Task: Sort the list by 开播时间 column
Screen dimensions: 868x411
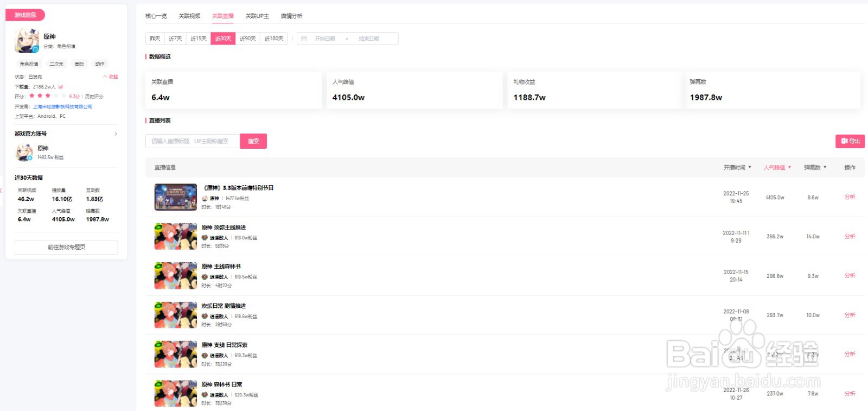Action: [737, 167]
